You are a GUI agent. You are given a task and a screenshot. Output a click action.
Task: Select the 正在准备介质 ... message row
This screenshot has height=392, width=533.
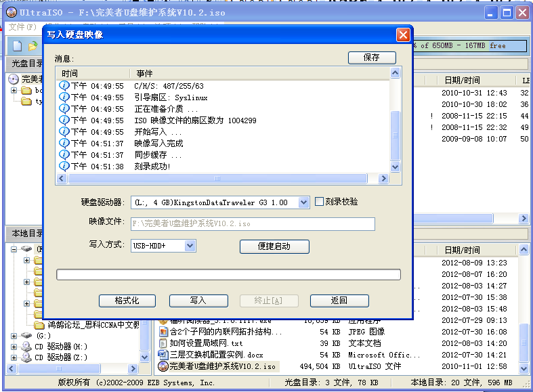coord(223,109)
